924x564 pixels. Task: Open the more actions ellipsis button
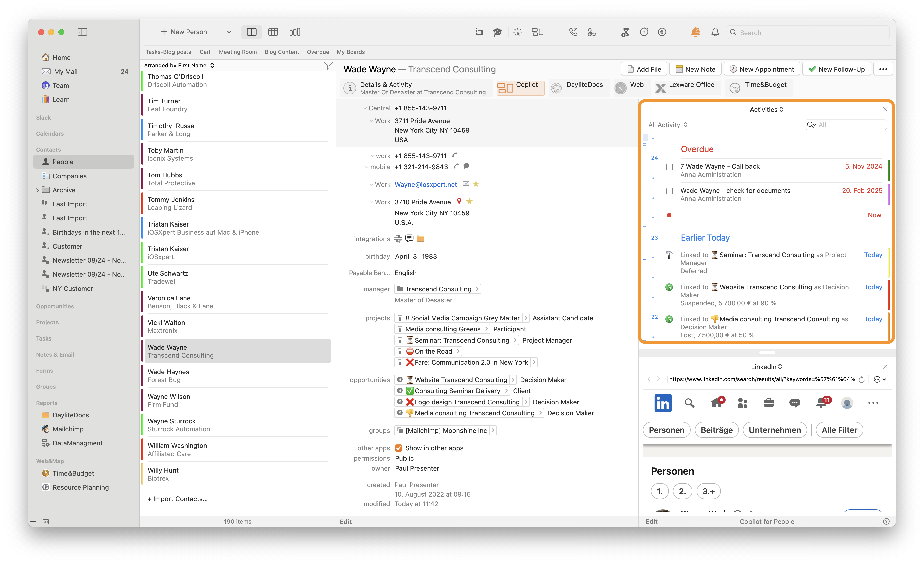(x=883, y=69)
